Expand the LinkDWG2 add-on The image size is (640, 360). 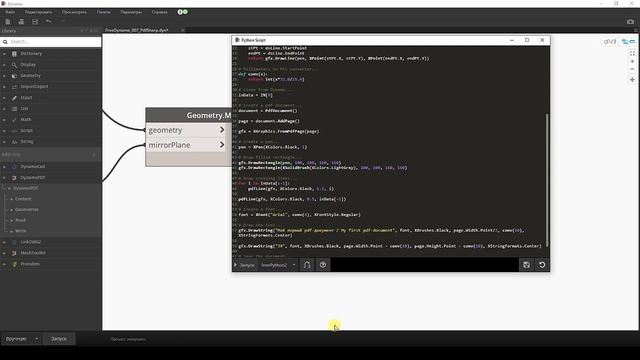[4, 242]
